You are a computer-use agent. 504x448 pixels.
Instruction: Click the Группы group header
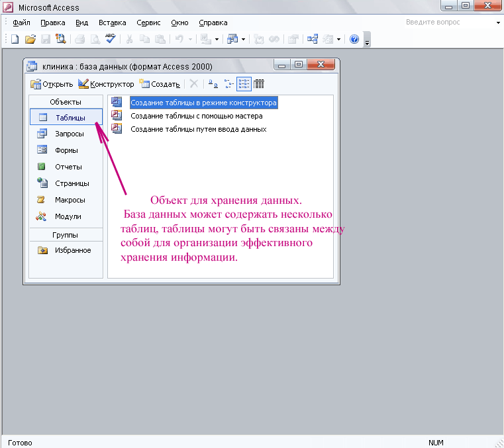coord(66,235)
